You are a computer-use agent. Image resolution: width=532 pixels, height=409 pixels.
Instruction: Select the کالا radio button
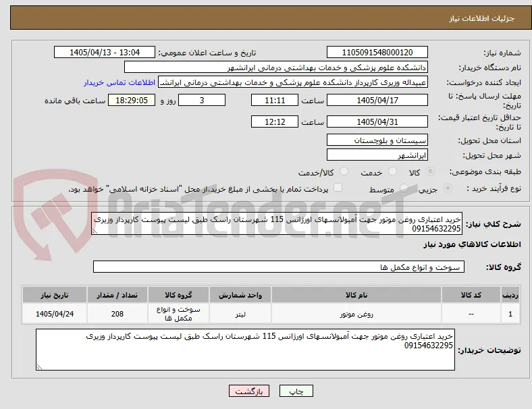click(x=430, y=171)
